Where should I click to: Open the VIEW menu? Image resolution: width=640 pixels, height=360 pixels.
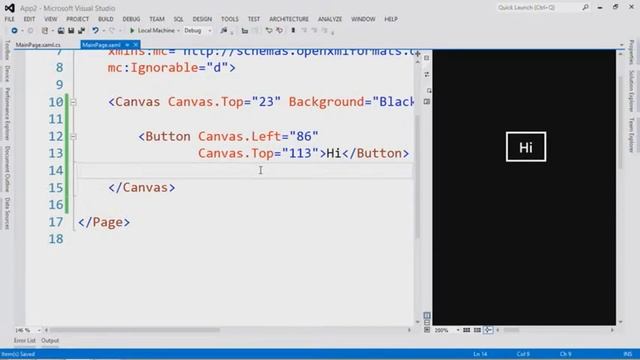[x=51, y=19]
